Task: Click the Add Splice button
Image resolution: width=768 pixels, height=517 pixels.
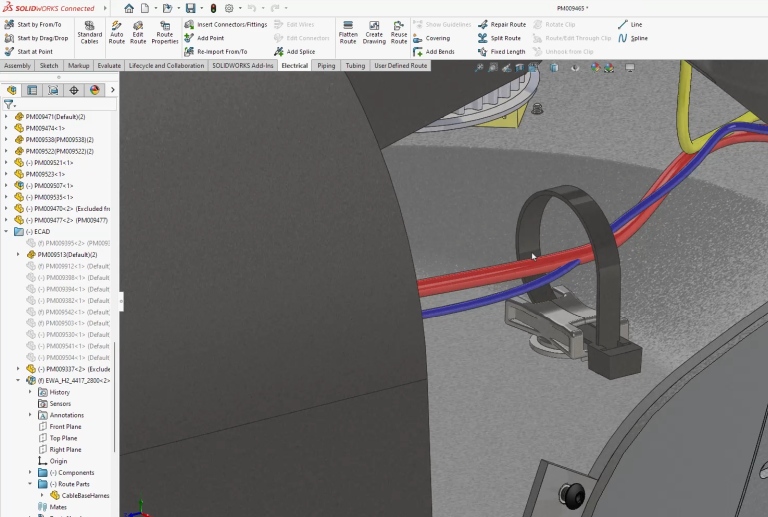Action: (x=300, y=52)
